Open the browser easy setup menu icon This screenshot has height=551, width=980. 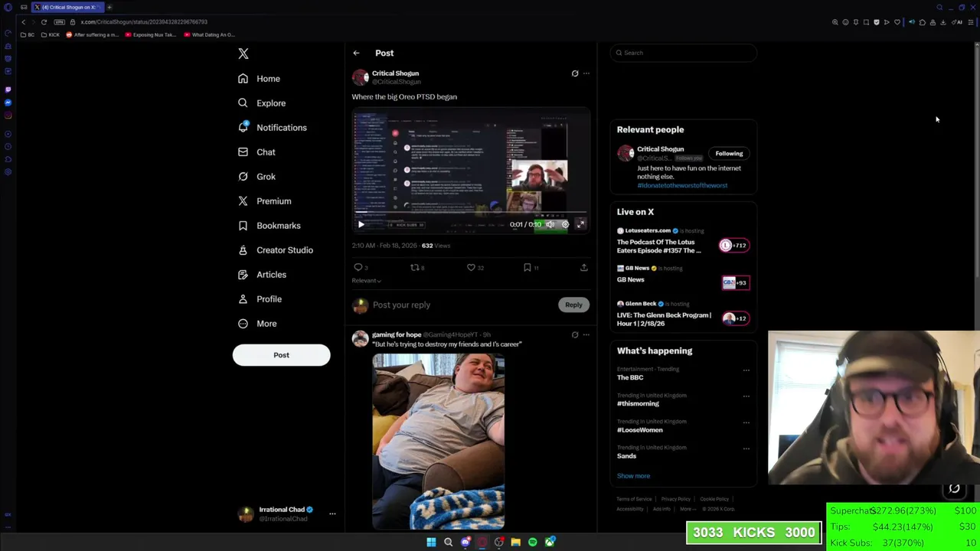pos(971,22)
